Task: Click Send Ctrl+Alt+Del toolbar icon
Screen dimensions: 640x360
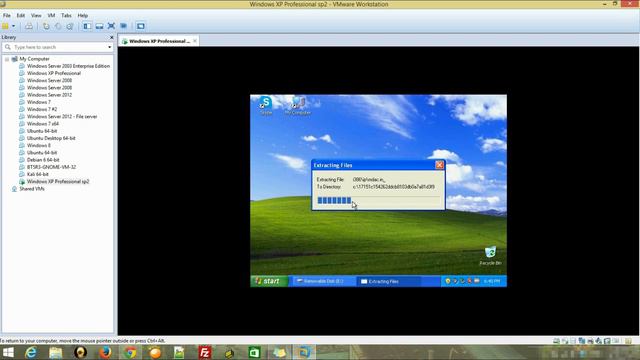Action: (x=29, y=26)
